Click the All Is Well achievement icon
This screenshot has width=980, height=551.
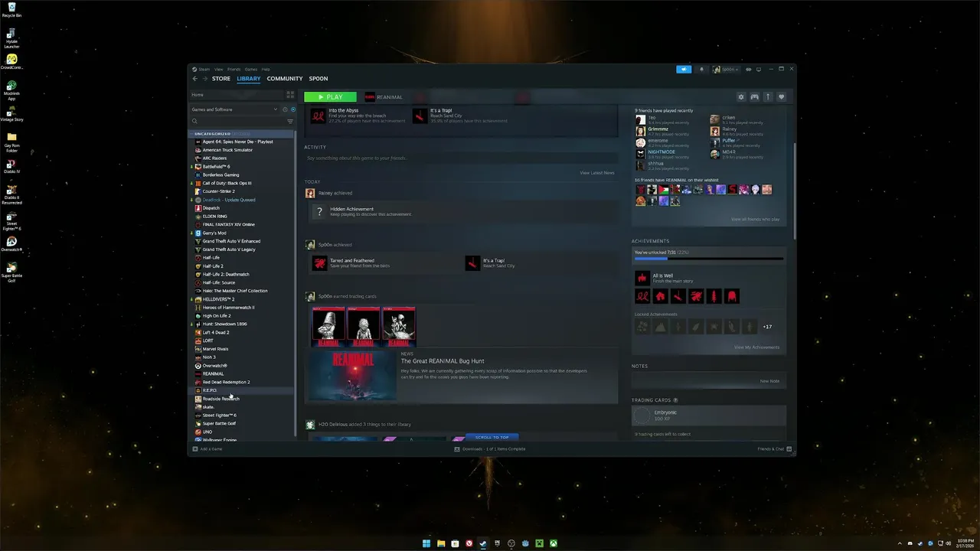tap(642, 278)
